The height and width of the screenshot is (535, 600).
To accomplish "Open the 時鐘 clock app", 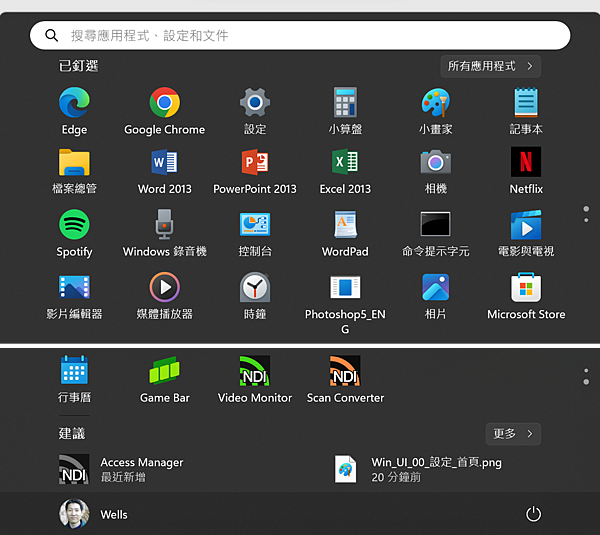I will (255, 297).
